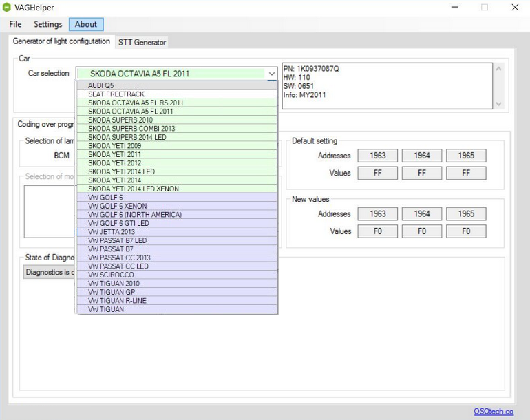
Task: Click Default setting address 1965 field
Action: click(466, 156)
